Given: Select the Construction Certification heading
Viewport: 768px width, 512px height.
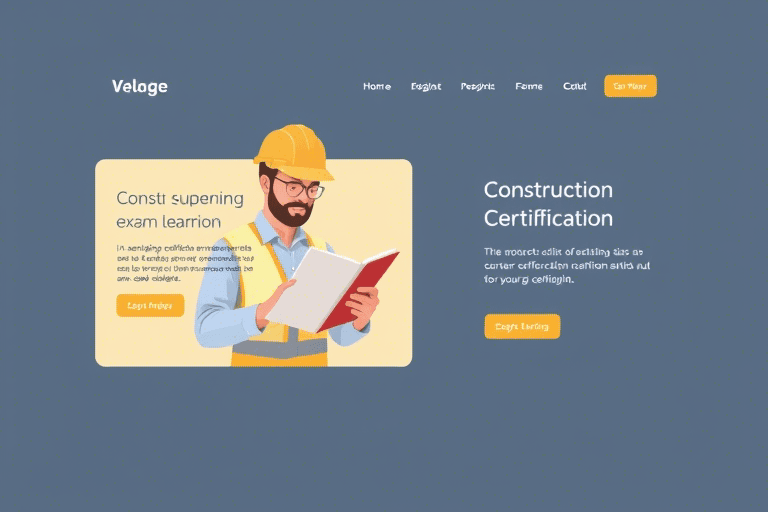Looking at the screenshot, I should pyautogui.click(x=548, y=204).
